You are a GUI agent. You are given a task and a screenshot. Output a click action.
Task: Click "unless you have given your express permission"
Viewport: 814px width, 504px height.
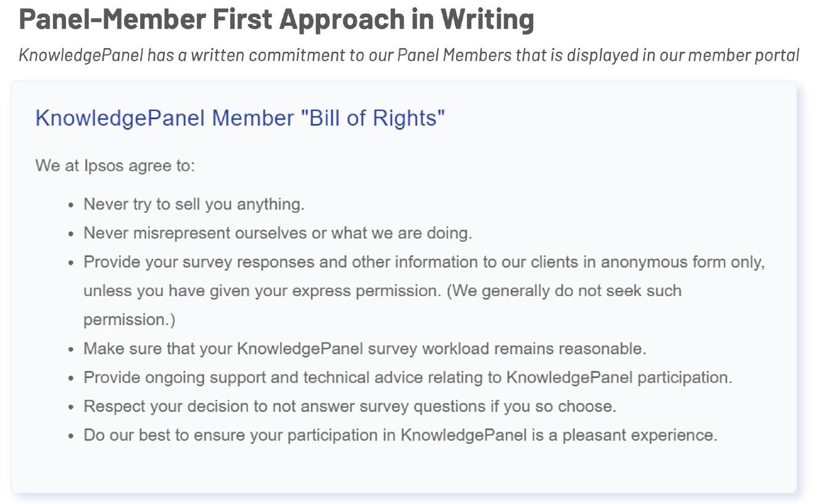coord(383,291)
